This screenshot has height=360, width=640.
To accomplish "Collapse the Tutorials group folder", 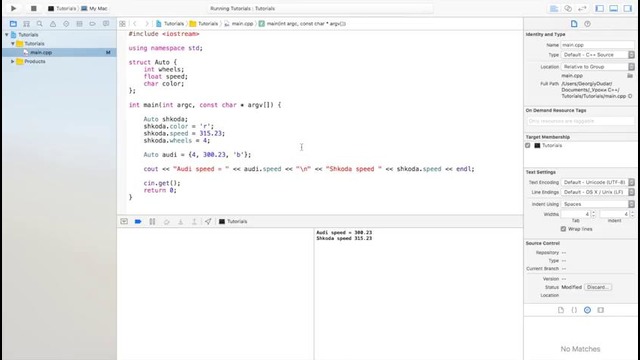I will 13,43.
